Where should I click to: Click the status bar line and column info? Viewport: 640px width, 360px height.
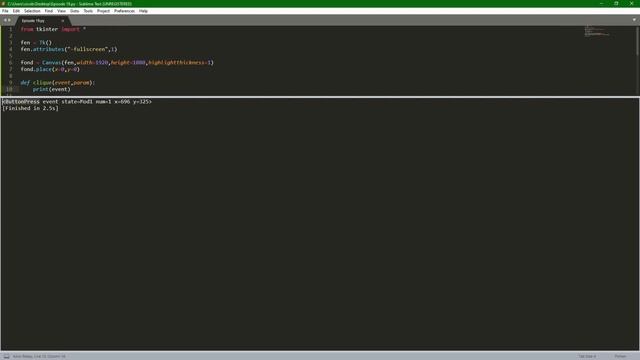pos(39,356)
